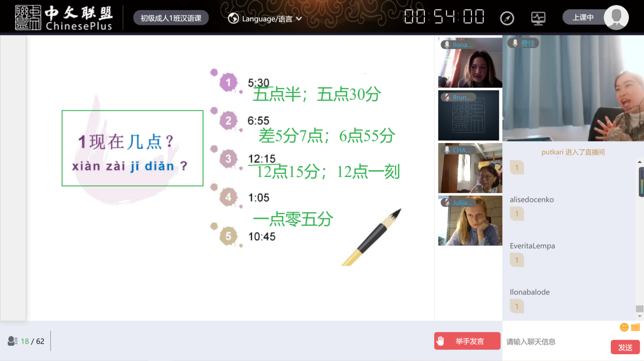Toggle 费佳's microphone icon

coord(515,43)
